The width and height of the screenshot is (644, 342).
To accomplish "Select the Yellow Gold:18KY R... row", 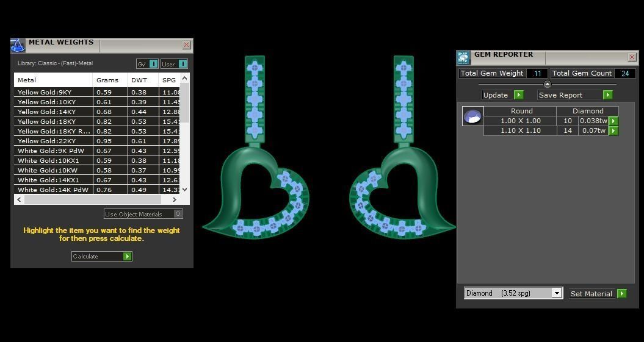I will click(97, 131).
